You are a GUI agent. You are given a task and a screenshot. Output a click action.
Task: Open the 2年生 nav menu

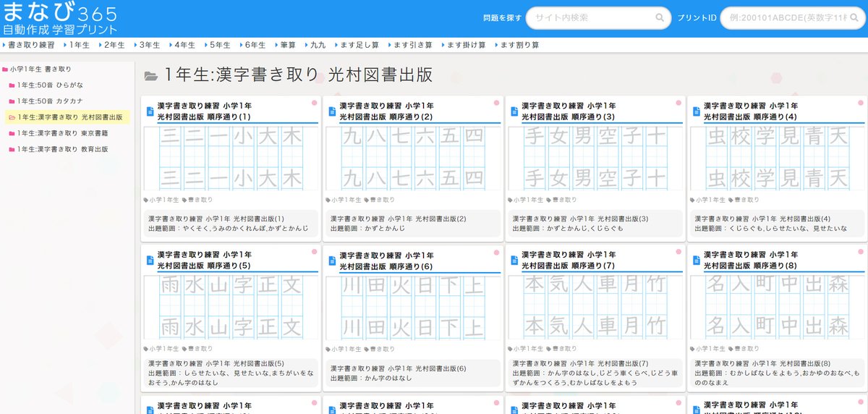coord(111,45)
